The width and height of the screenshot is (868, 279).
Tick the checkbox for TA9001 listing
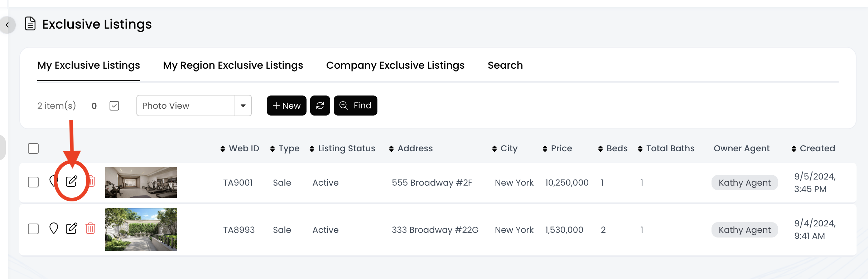pos(33,182)
